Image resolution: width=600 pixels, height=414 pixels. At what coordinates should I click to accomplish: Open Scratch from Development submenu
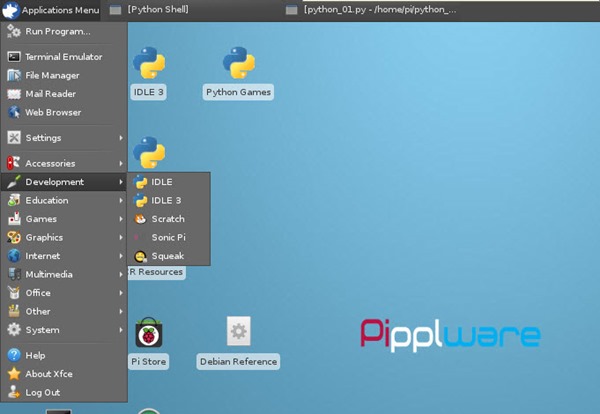pos(169,219)
